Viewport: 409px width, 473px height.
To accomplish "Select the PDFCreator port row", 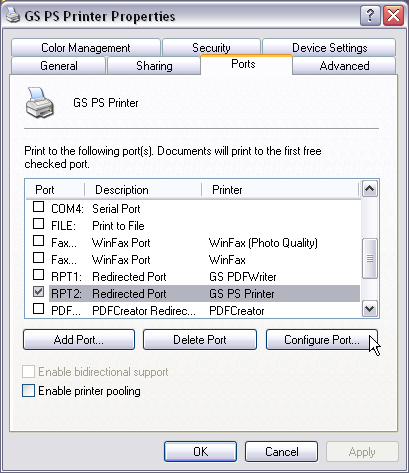I will coord(193,311).
